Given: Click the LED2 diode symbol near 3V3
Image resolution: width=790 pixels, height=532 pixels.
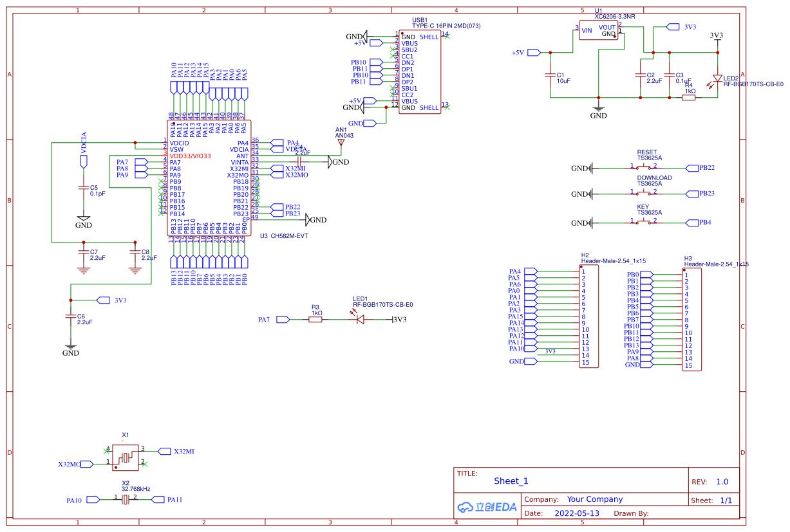Looking at the screenshot, I should (717, 78).
